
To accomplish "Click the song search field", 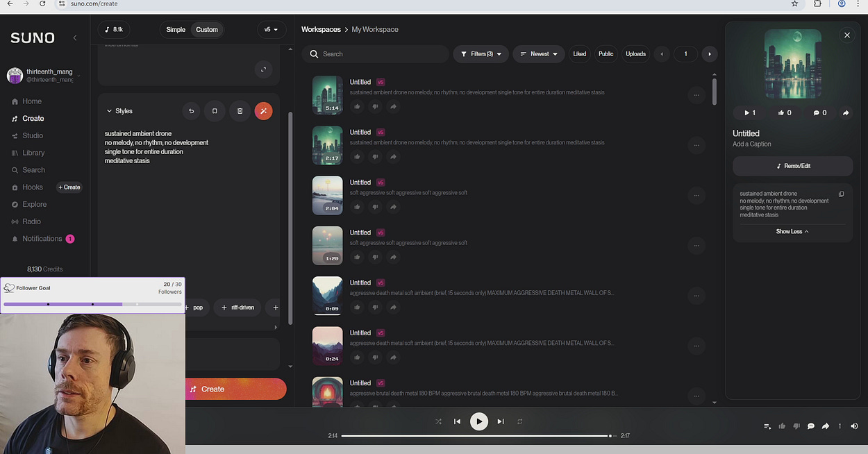I will tap(376, 54).
